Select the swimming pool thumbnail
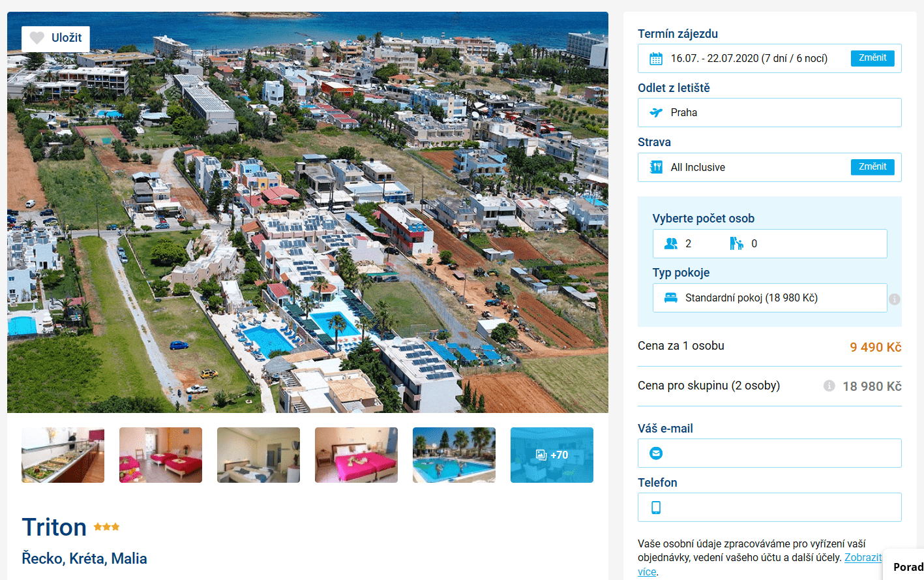Viewport: 924px width, 580px height. (x=454, y=455)
